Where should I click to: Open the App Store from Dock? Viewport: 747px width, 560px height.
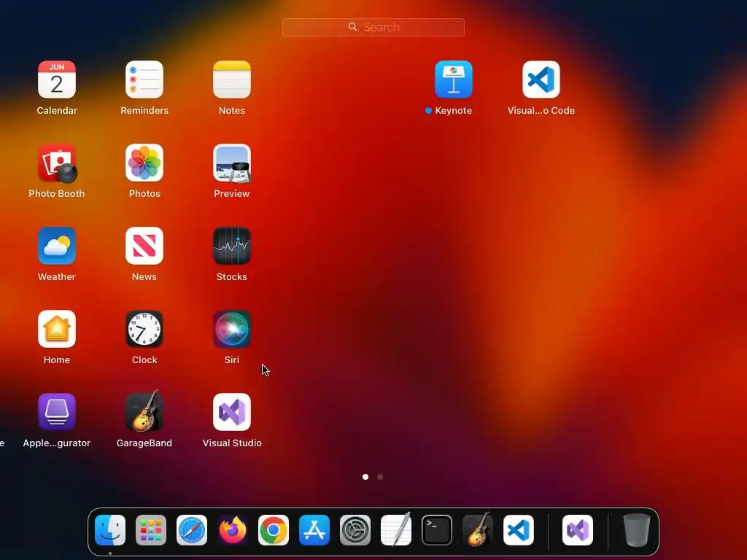tap(314, 530)
